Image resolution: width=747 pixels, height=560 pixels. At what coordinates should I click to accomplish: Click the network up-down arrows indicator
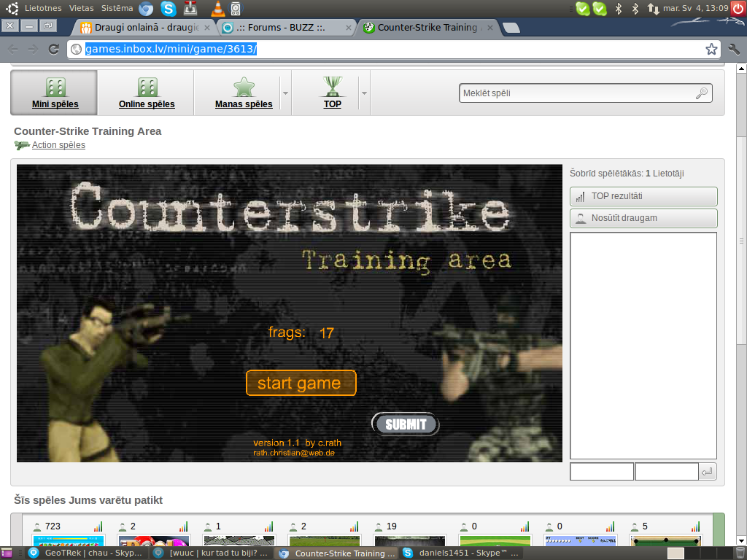(x=653, y=9)
